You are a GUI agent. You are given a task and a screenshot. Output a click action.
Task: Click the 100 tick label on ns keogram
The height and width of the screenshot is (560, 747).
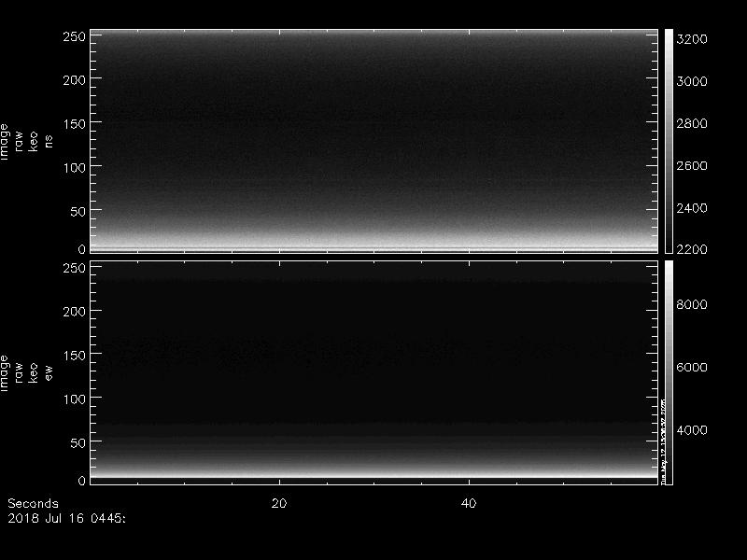pos(74,168)
